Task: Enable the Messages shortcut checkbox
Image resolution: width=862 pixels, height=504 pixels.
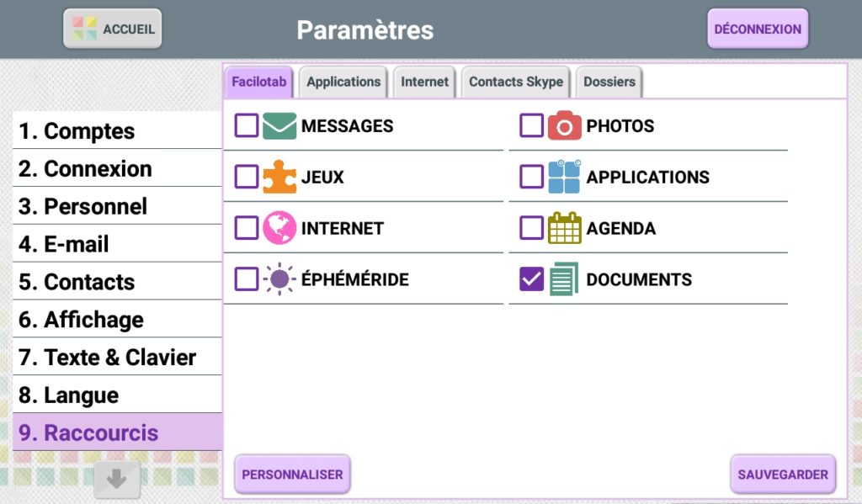Action: [x=247, y=126]
